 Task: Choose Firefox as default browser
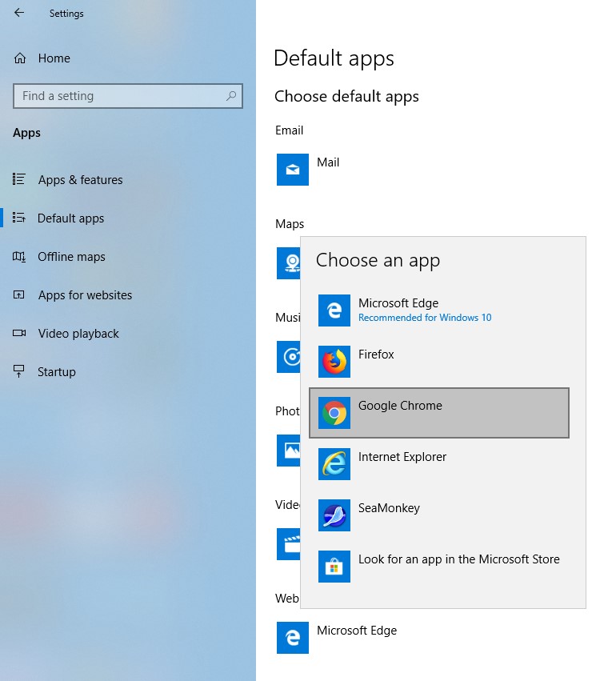[x=439, y=362]
